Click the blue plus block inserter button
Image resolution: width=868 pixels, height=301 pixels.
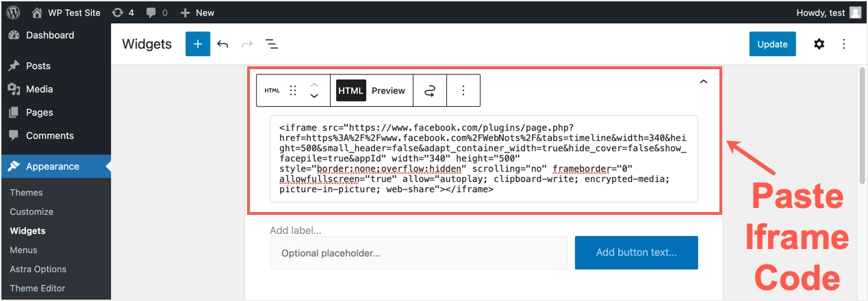pos(198,44)
